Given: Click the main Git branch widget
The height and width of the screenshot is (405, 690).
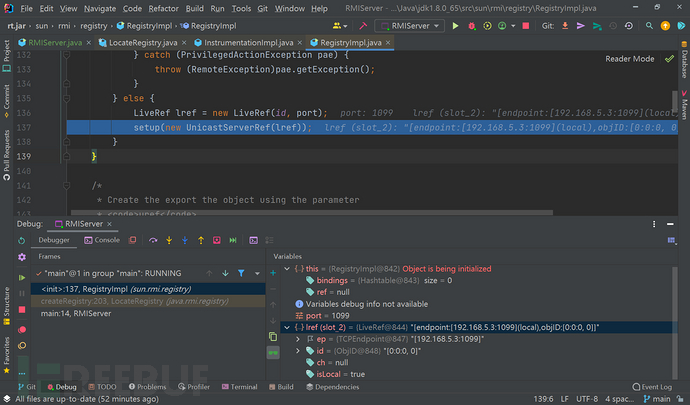Looking at the screenshot, I should tap(657, 399).
